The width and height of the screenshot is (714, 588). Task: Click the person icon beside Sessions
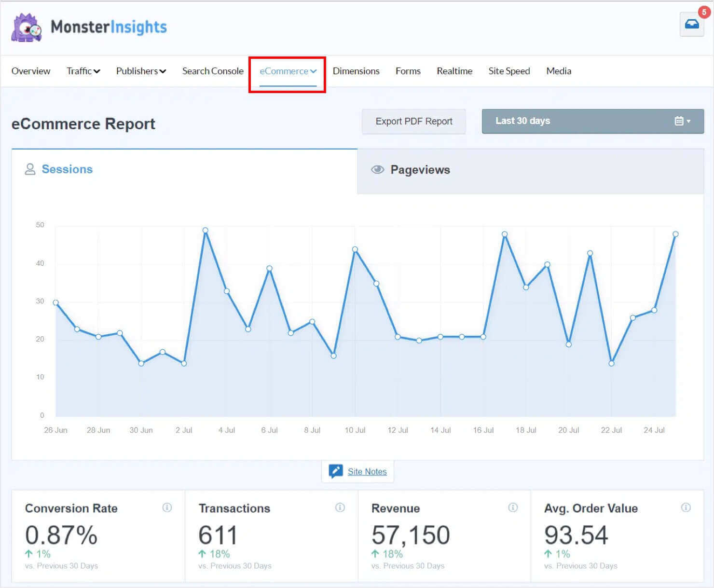tap(30, 169)
